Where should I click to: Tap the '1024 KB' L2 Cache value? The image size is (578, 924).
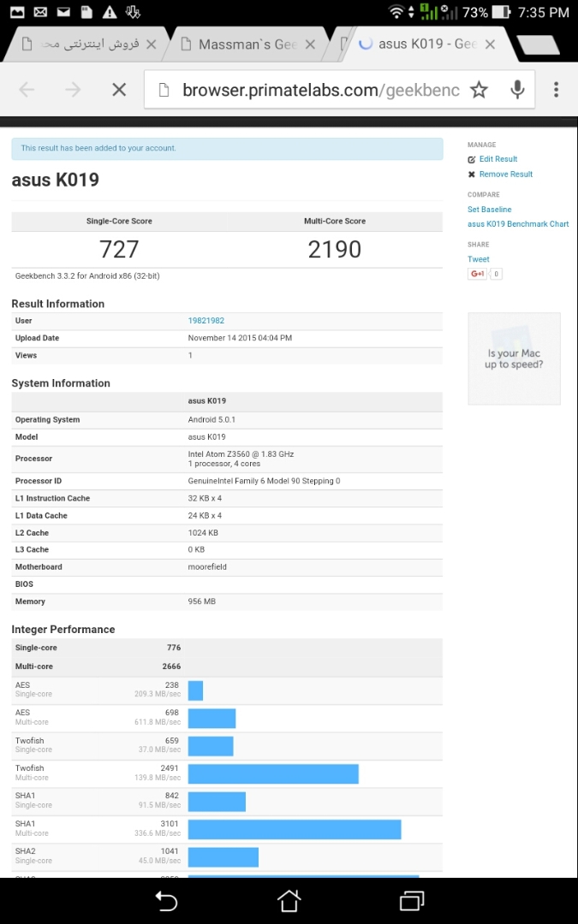coord(203,533)
